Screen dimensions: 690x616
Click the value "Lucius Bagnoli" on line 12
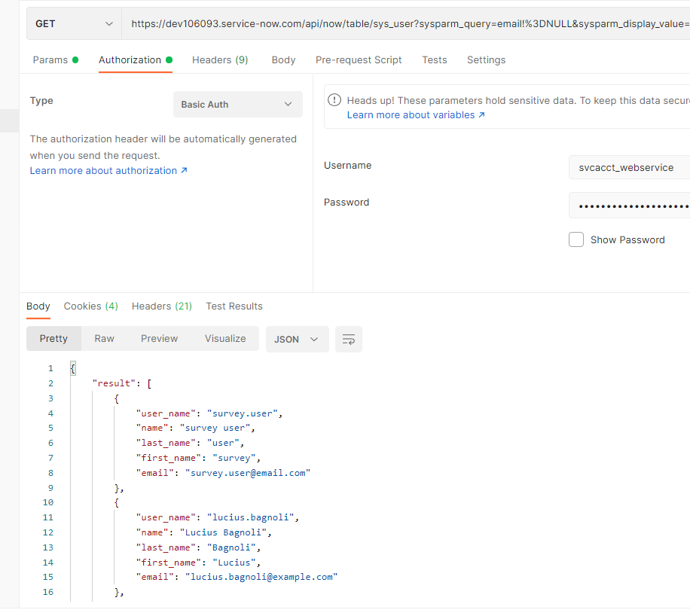tap(223, 532)
